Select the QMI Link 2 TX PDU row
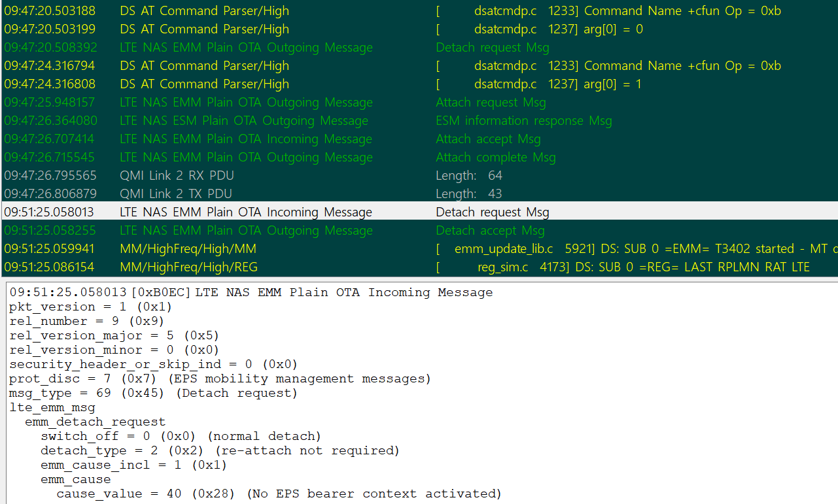The height and width of the screenshot is (504, 838). pyautogui.click(x=419, y=193)
